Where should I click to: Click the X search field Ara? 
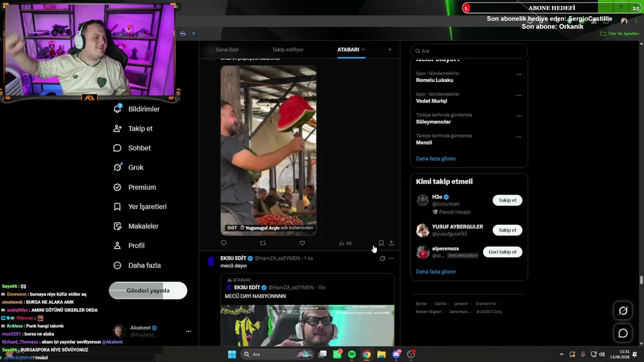click(x=469, y=51)
